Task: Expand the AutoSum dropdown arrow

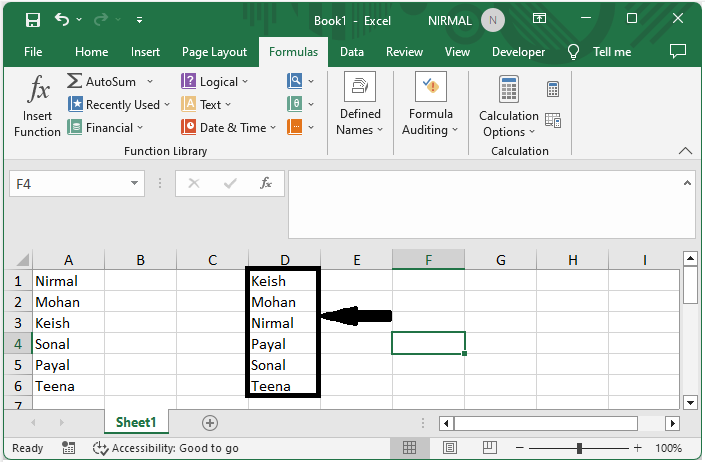Action: (150, 81)
